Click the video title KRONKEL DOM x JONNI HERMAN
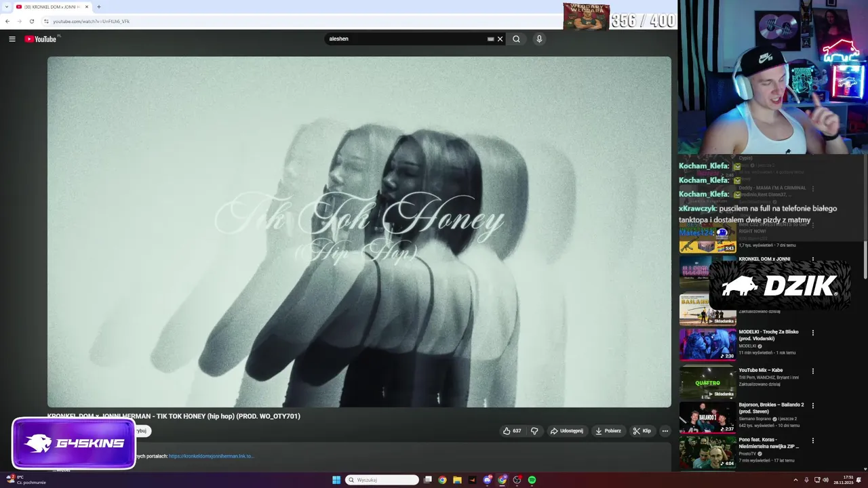The width and height of the screenshot is (868, 488). pyautogui.click(x=174, y=416)
